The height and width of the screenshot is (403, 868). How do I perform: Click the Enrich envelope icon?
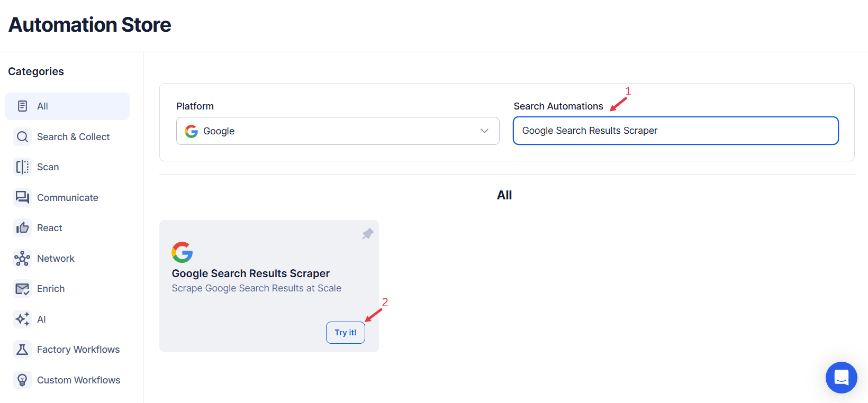(22, 288)
